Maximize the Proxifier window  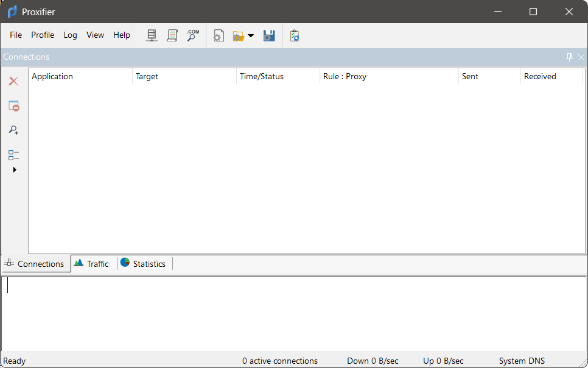533,12
